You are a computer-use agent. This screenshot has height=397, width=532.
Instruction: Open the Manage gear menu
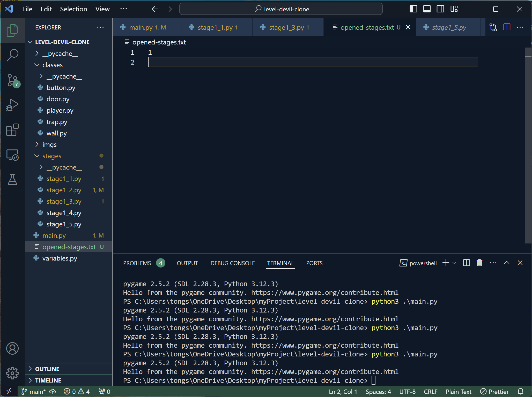click(x=12, y=373)
